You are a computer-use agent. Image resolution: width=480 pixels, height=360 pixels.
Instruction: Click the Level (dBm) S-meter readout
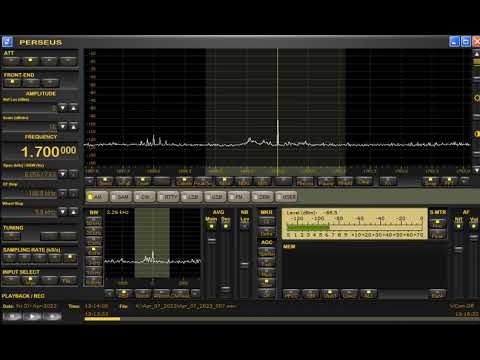tap(312, 213)
